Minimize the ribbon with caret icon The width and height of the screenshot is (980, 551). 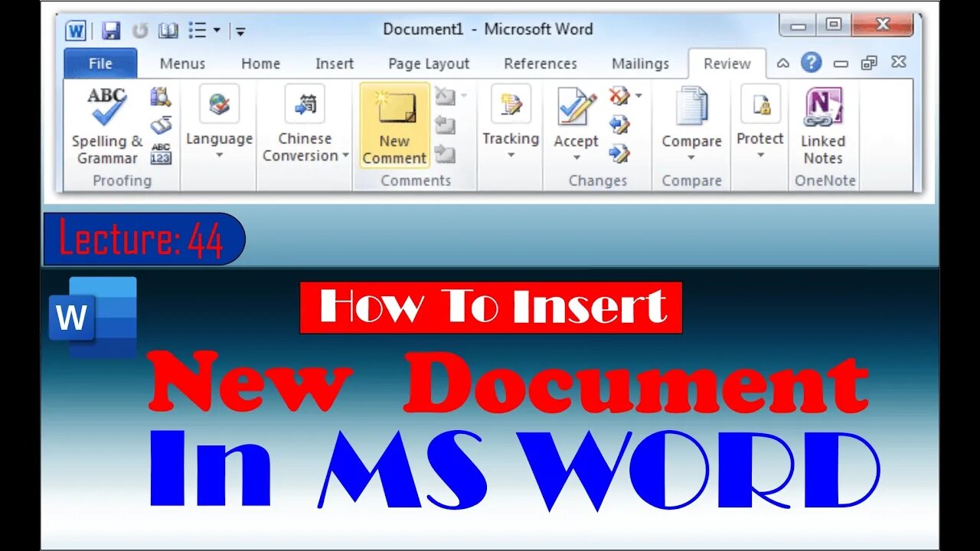782,63
